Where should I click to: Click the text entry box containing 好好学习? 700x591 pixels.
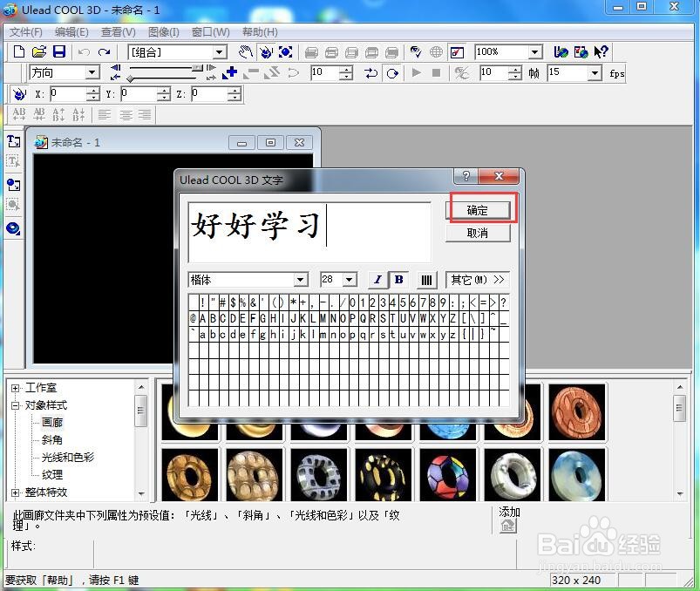point(309,232)
